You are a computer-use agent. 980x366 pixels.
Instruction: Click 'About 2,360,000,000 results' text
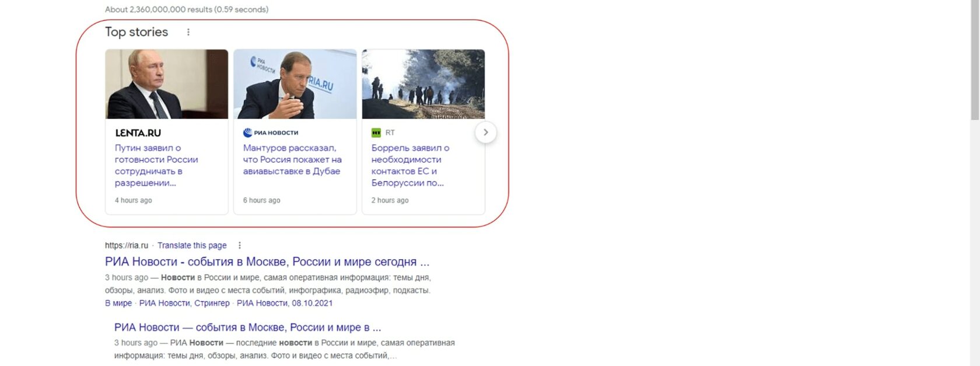coord(187,9)
